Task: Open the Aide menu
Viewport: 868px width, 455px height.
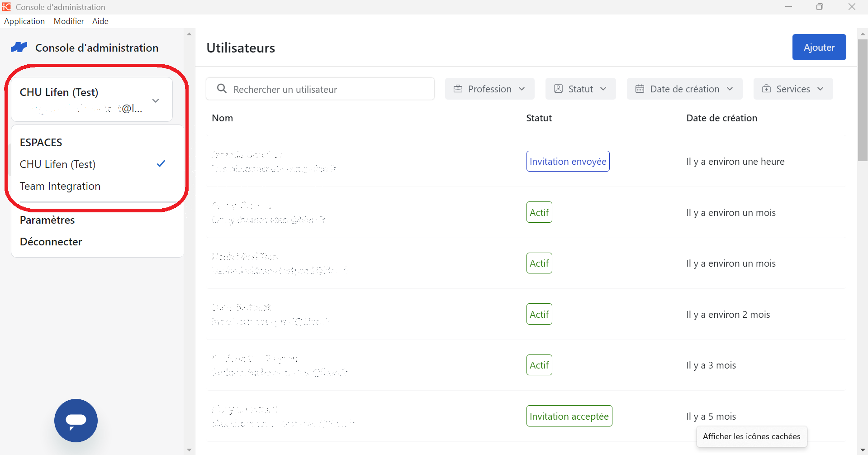Action: [100, 21]
